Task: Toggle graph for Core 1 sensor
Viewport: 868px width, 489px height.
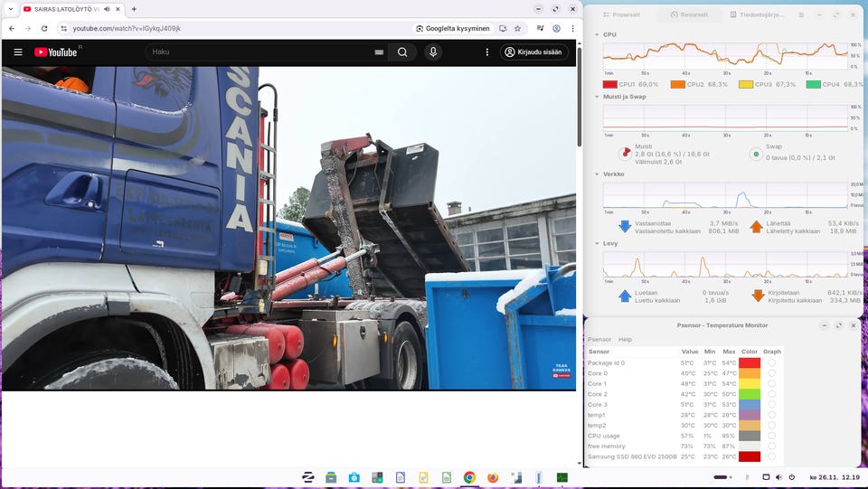Action: (771, 384)
